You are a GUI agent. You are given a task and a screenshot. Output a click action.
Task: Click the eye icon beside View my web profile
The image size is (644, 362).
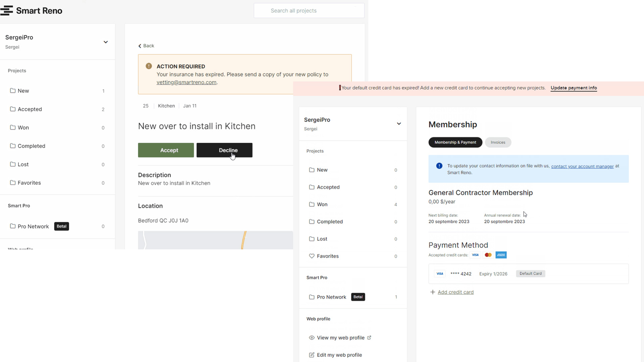tap(312, 338)
